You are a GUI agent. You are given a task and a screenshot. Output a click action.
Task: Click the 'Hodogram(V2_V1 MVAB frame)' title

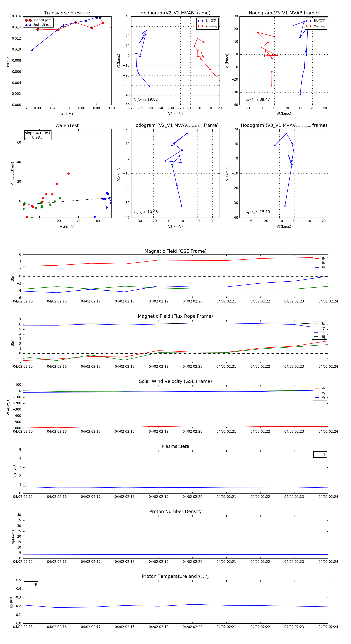coord(175,13)
